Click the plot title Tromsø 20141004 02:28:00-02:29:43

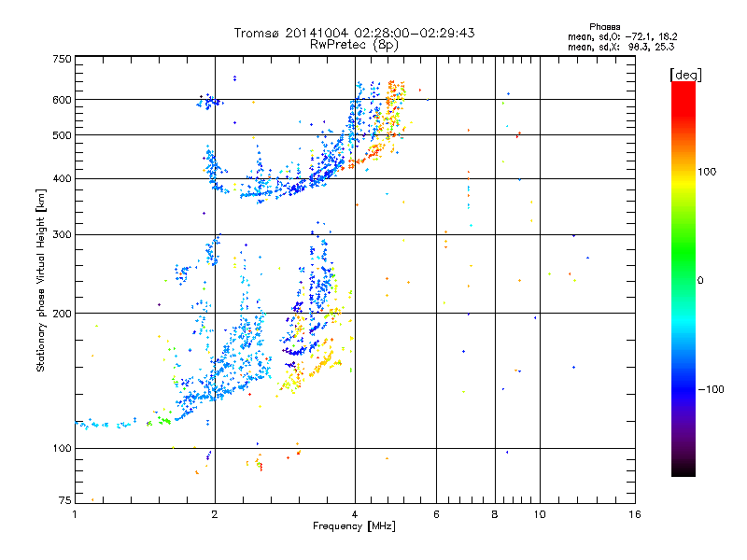click(x=354, y=33)
